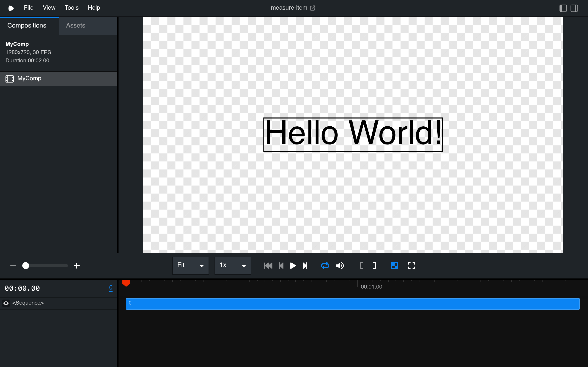This screenshot has height=367, width=588.
Task: Jump to the beginning of the composition
Action: [x=268, y=266]
